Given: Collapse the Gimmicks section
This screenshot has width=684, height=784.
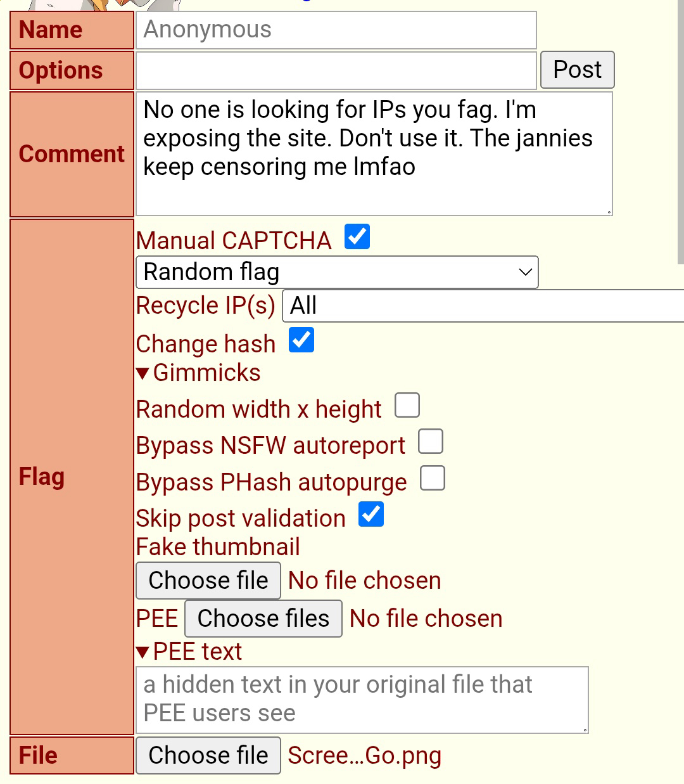Looking at the screenshot, I should [x=198, y=373].
